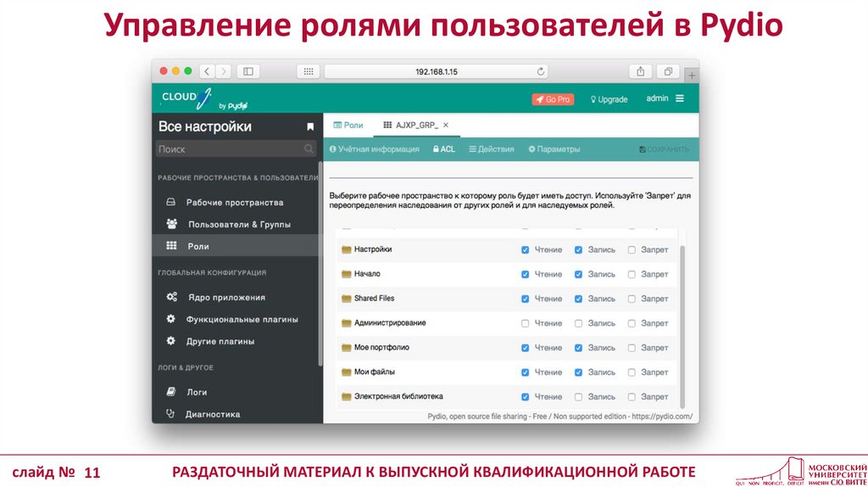Viewport: 868px width, 487px height.
Task: Open the Действия section tab
Action: pyautogui.click(x=491, y=149)
